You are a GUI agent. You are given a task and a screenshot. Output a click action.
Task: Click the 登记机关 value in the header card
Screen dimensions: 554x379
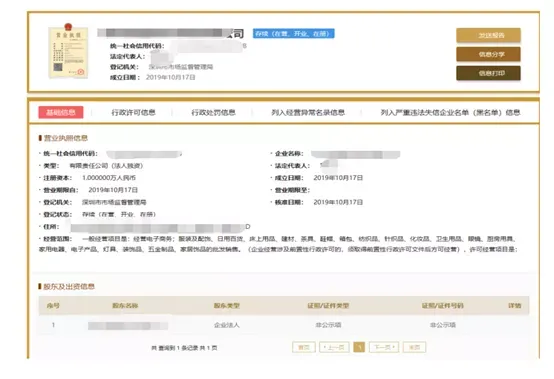click(181, 67)
